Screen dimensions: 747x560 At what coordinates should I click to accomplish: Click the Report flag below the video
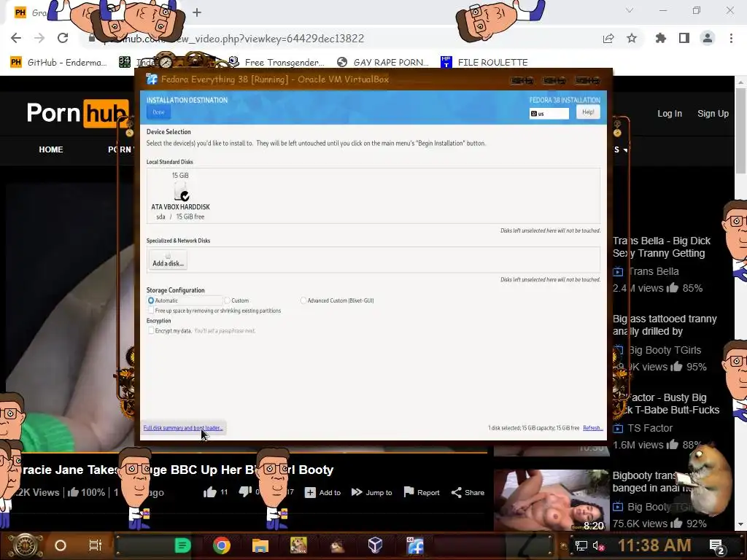(x=422, y=492)
